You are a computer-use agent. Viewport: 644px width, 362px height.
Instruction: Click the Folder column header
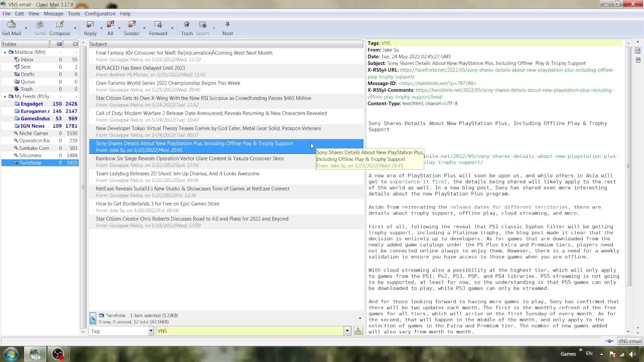point(25,44)
